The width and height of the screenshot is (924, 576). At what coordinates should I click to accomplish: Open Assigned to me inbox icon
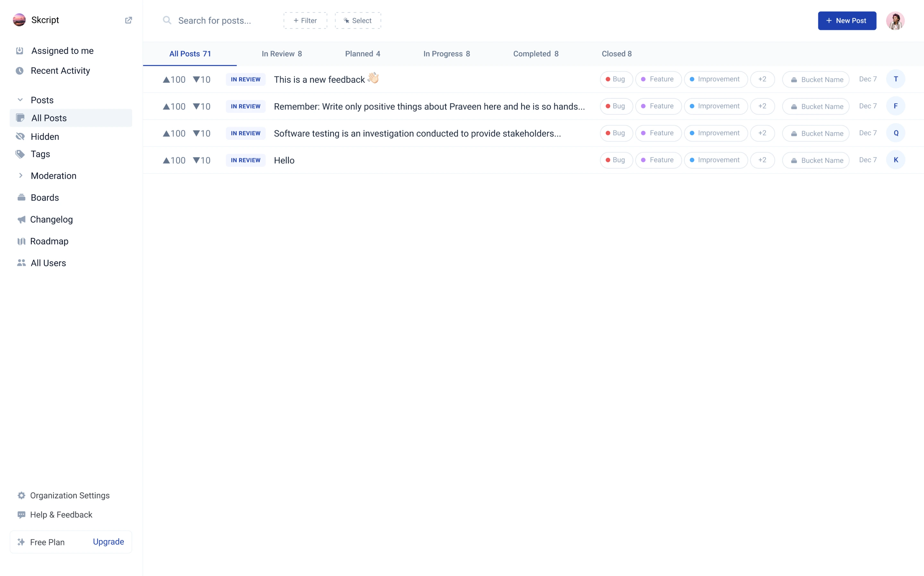click(20, 51)
